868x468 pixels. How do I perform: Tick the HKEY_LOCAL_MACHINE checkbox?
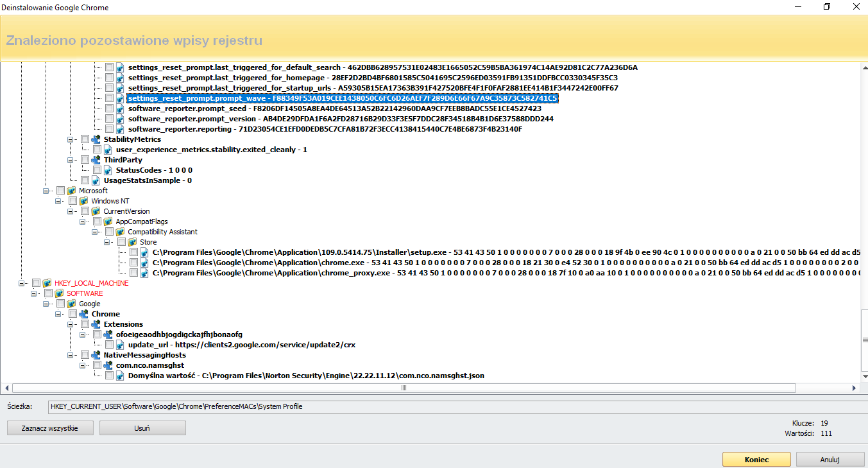point(37,283)
